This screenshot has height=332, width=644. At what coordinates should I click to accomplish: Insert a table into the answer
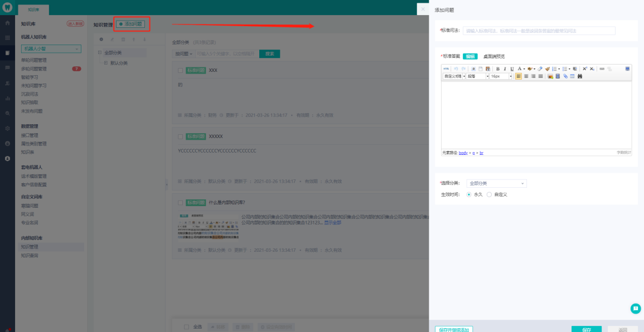572,76
